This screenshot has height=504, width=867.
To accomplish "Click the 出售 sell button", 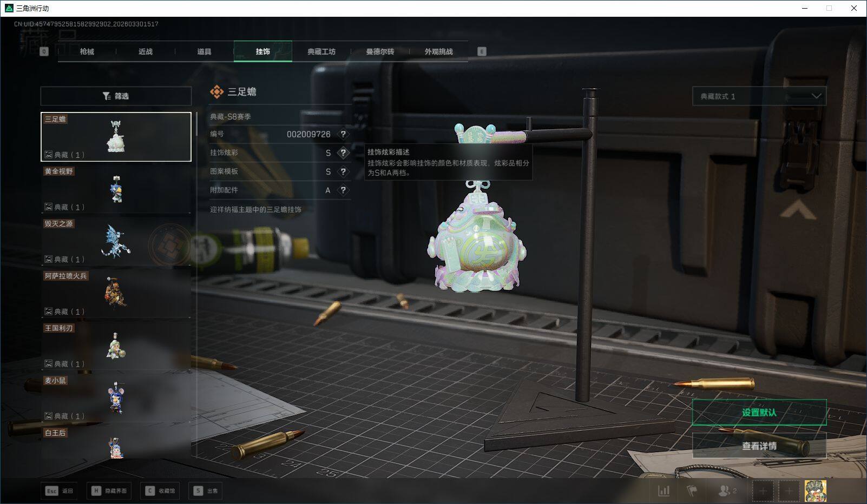I will [206, 490].
